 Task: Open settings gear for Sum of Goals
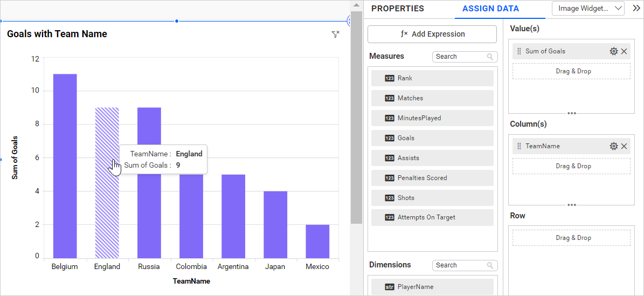click(x=613, y=51)
